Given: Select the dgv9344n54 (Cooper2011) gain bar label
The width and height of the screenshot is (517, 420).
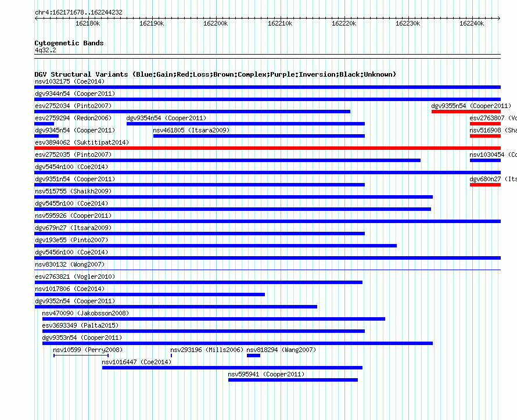Looking at the screenshot, I should tap(75, 94).
